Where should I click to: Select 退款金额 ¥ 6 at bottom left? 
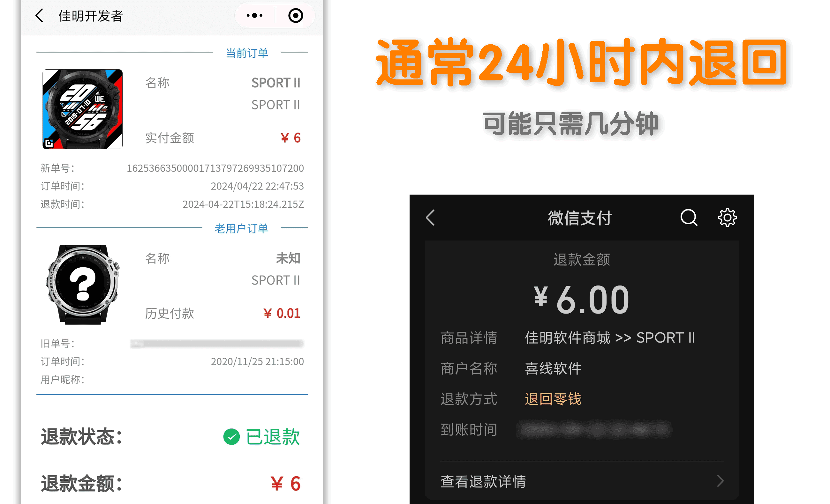point(285,484)
